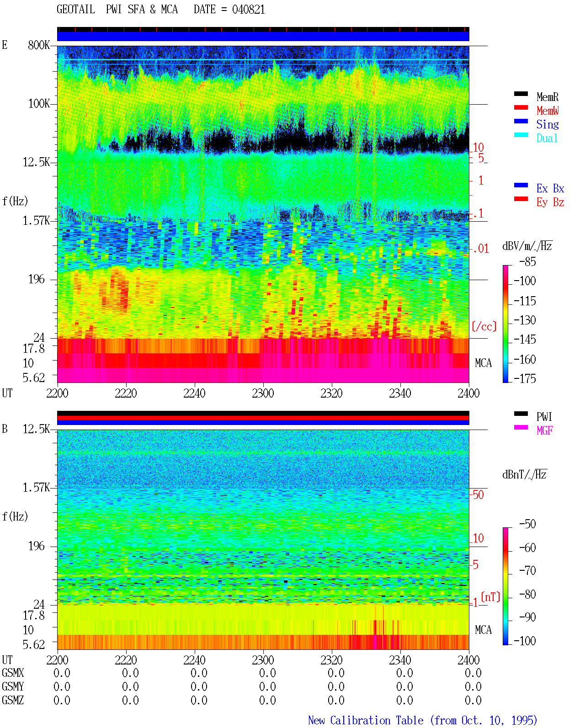Click the '-90' color scale value

point(527,617)
